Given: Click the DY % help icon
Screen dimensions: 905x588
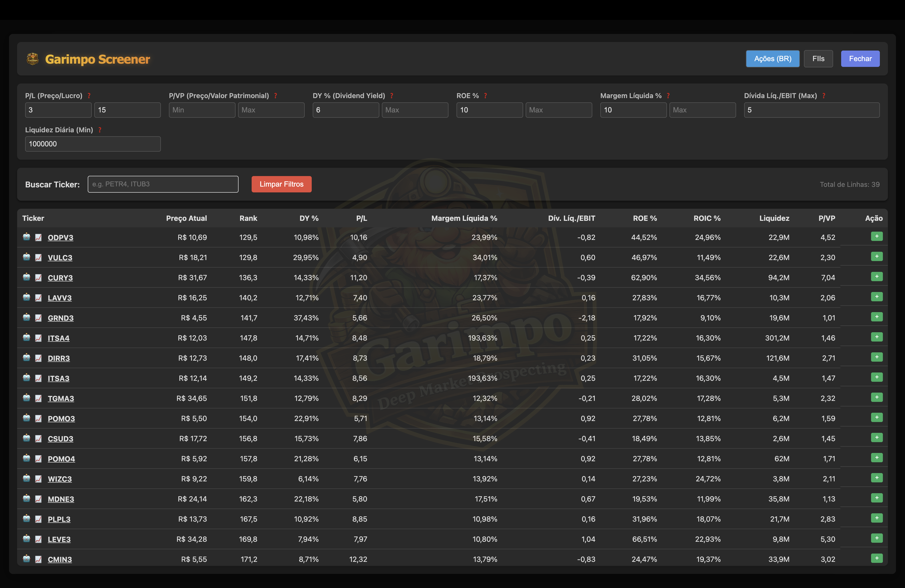Looking at the screenshot, I should pyautogui.click(x=392, y=96).
